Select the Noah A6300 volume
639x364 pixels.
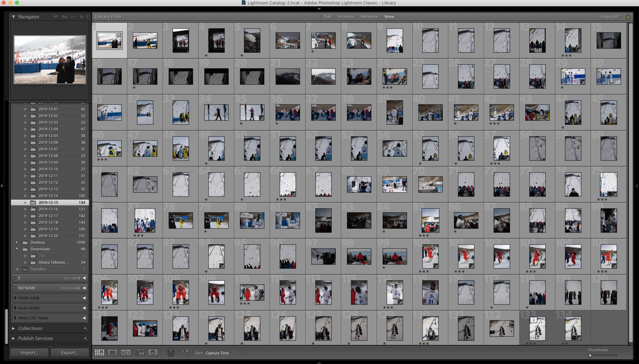click(x=50, y=308)
